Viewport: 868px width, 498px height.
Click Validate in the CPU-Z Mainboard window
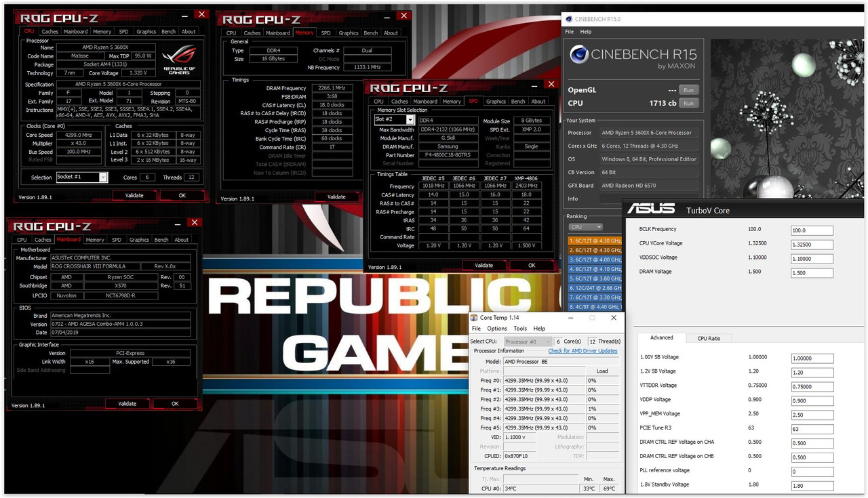[127, 403]
